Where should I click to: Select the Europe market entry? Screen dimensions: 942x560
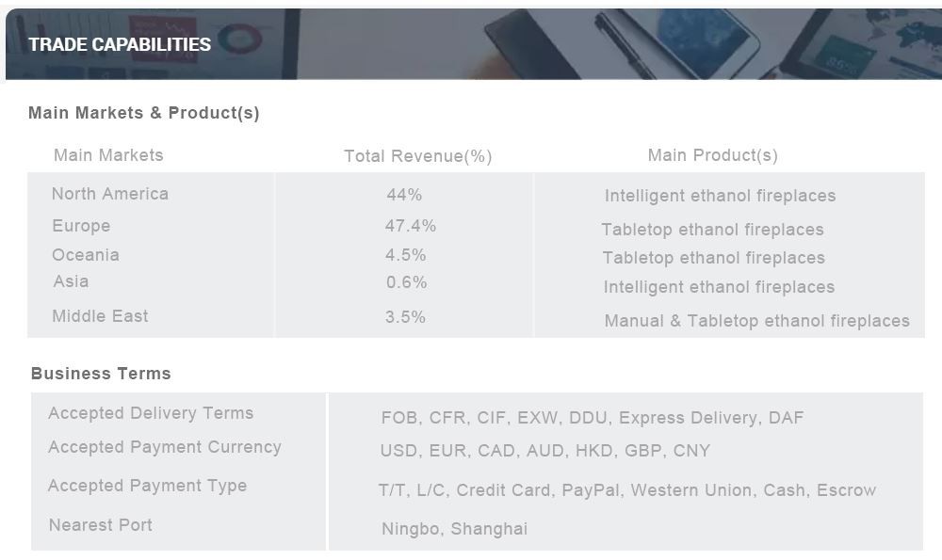81,226
